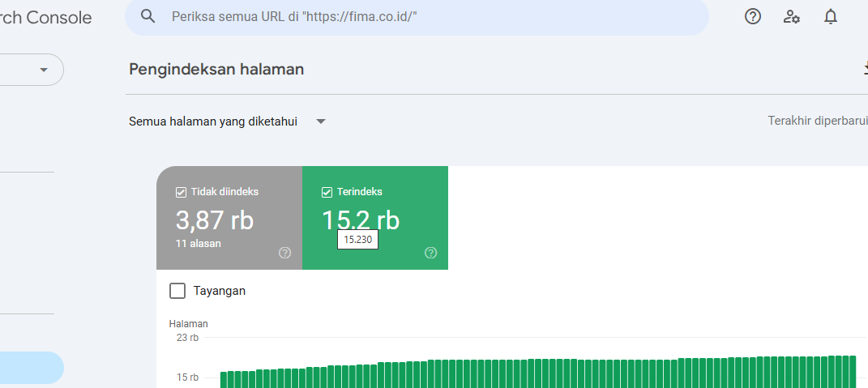Screen dimensions: 868x388
Task: Click the 'Terakhir diperbarui' label
Action: click(x=817, y=121)
